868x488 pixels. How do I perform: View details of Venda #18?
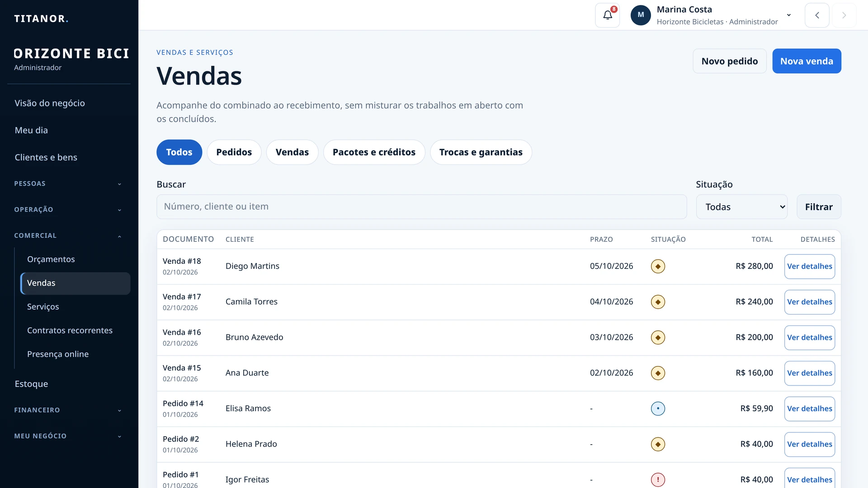tap(809, 267)
